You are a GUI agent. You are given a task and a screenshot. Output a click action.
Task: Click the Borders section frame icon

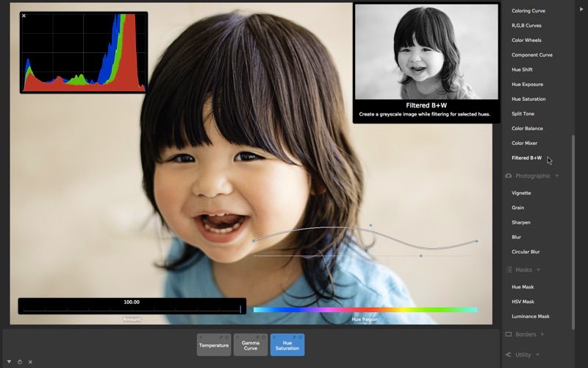tap(508, 334)
